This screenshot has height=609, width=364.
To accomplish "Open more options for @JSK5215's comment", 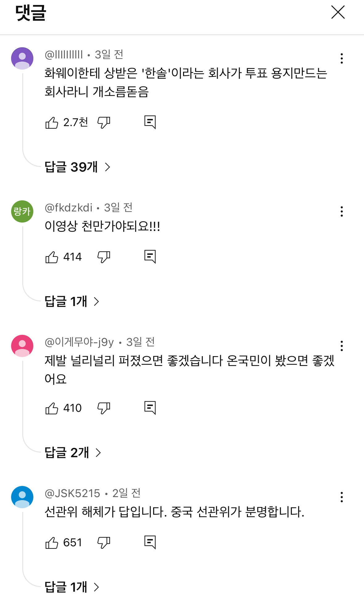I will (x=341, y=497).
